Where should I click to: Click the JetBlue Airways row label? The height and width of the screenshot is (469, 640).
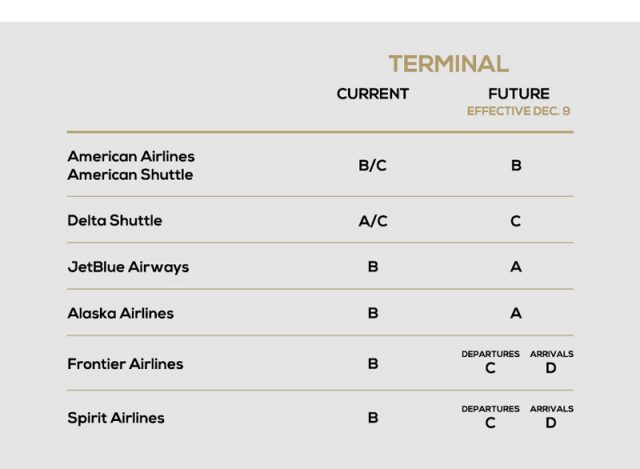tap(128, 267)
